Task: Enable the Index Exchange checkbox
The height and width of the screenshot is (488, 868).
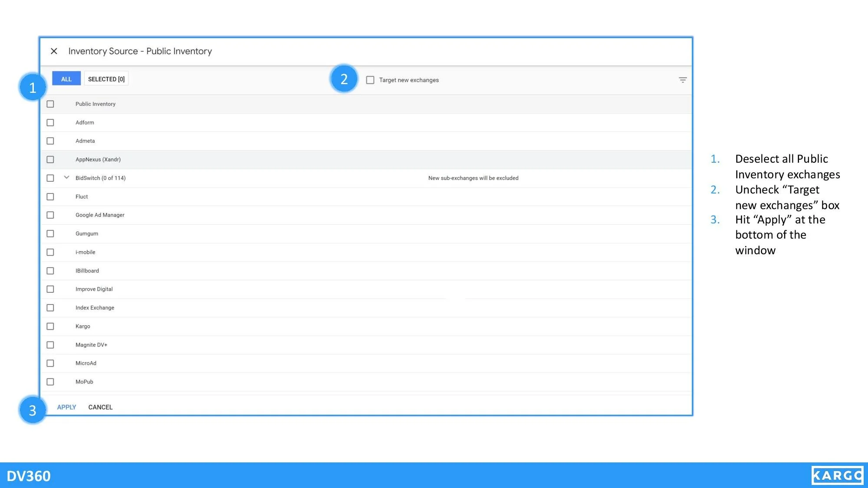Action: [50, 308]
